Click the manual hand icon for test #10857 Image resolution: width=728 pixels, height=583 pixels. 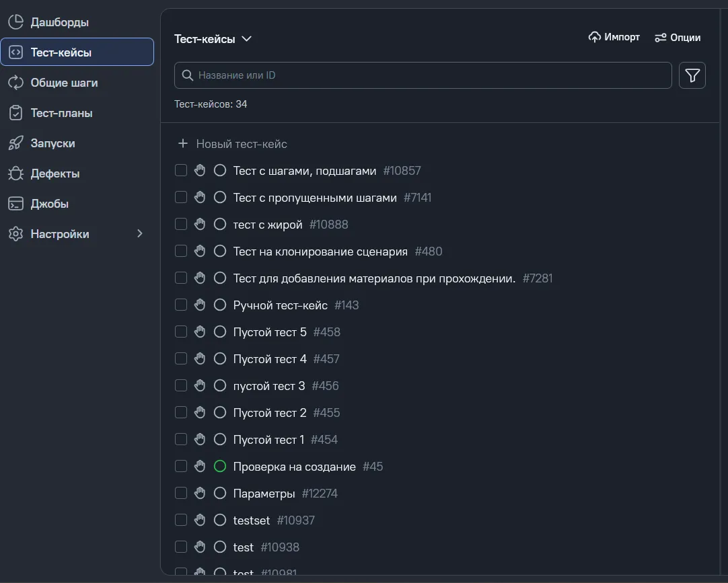pyautogui.click(x=200, y=170)
